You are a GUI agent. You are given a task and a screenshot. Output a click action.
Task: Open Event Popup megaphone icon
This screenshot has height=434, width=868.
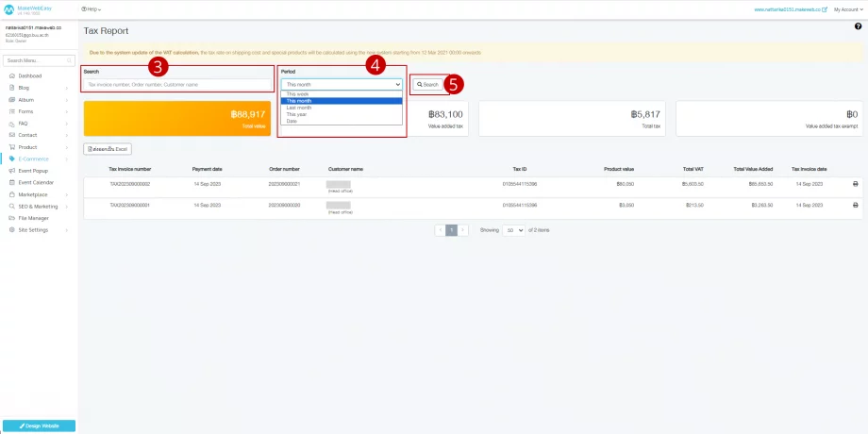tap(12, 171)
